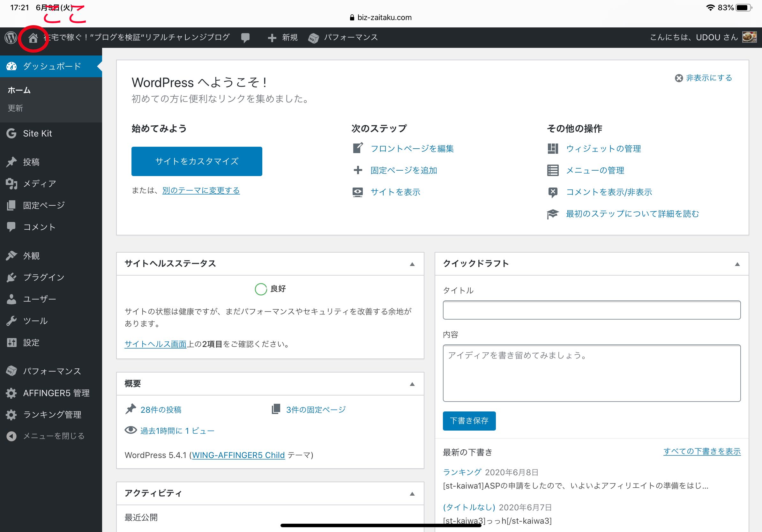The width and height of the screenshot is (762, 532).
Task: Click the home site icon in admin bar
Action: (x=33, y=38)
